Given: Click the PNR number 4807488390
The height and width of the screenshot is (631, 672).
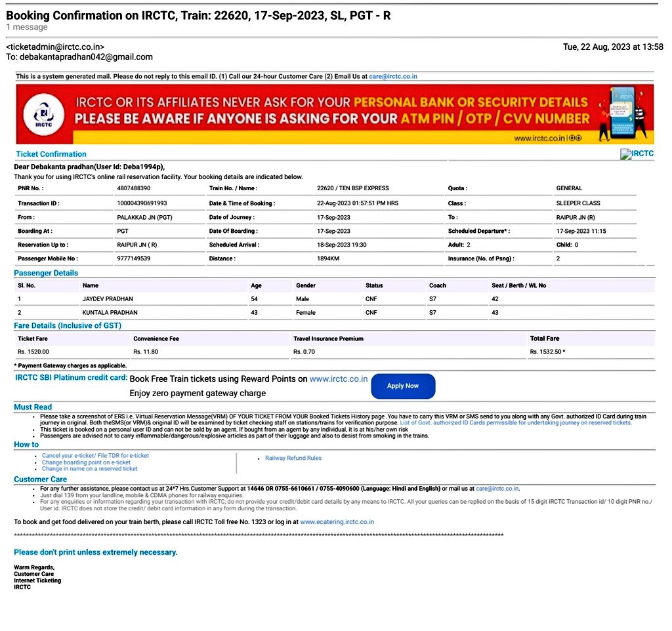Looking at the screenshot, I should [134, 188].
